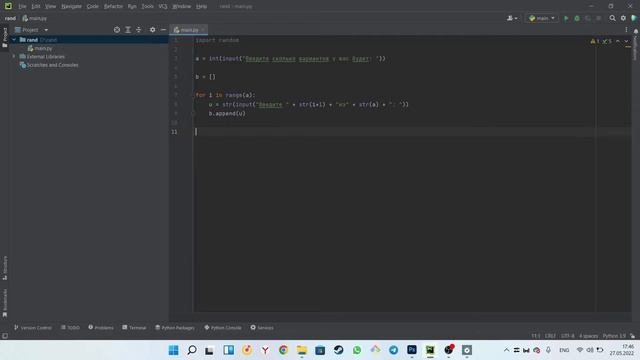The height and width of the screenshot is (360, 640).
Task: Click main.py breadcrumb in navigation bar
Action: [35, 18]
